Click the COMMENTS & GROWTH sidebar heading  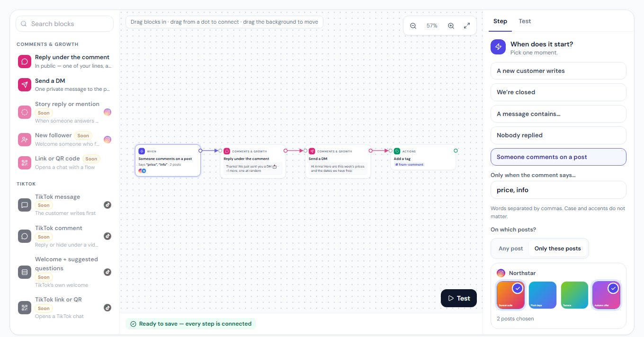click(47, 44)
